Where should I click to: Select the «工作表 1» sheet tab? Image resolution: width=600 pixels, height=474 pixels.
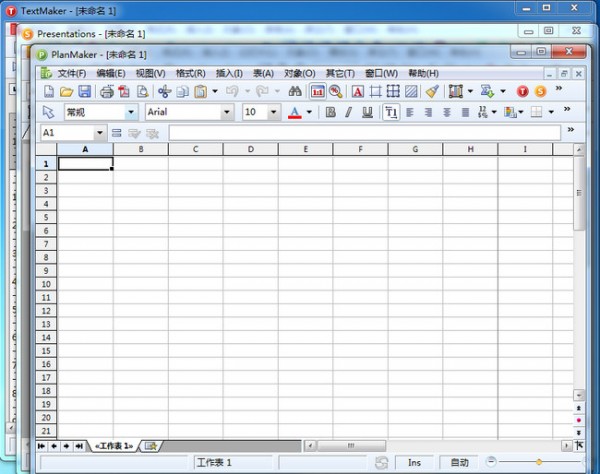click(x=114, y=446)
